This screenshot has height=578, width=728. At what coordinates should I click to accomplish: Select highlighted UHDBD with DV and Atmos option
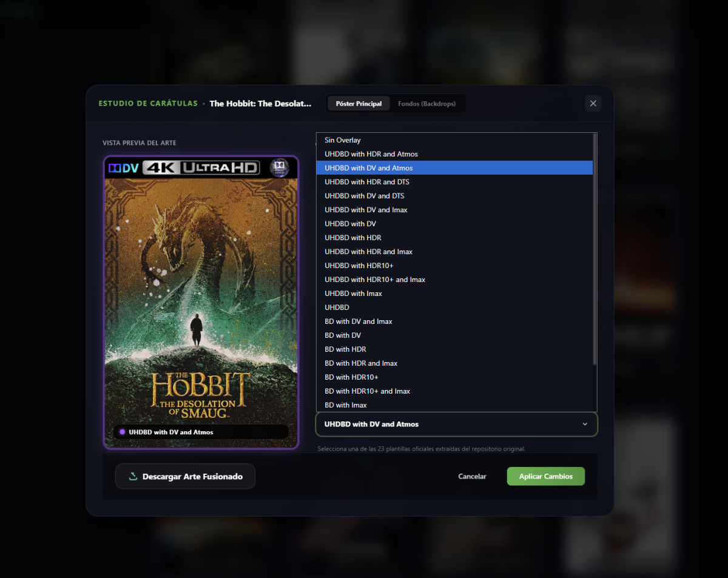(454, 168)
